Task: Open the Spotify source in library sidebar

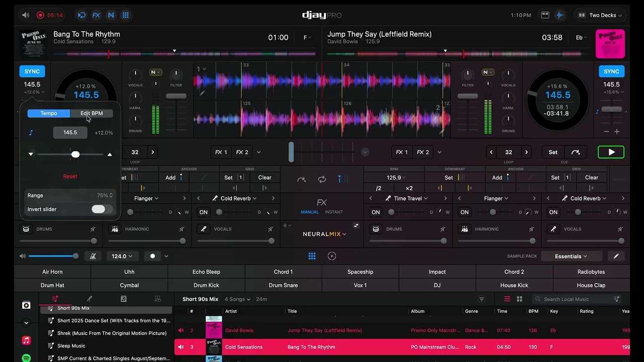Action: 26,358
